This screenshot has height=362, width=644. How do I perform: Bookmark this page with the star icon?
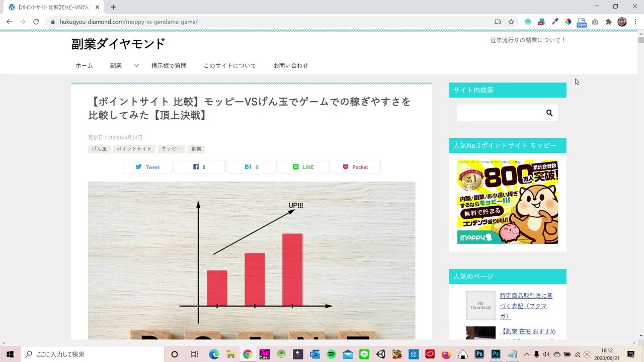511,22
